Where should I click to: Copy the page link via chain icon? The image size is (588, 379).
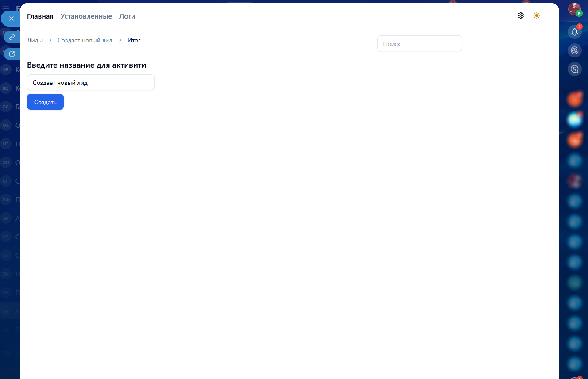pyautogui.click(x=12, y=37)
